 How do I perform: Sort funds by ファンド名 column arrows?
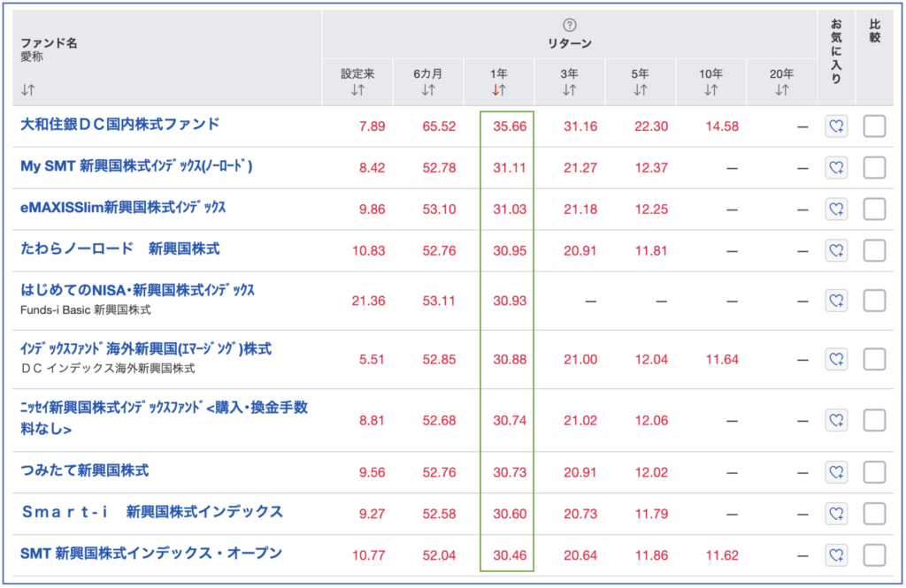[28, 90]
